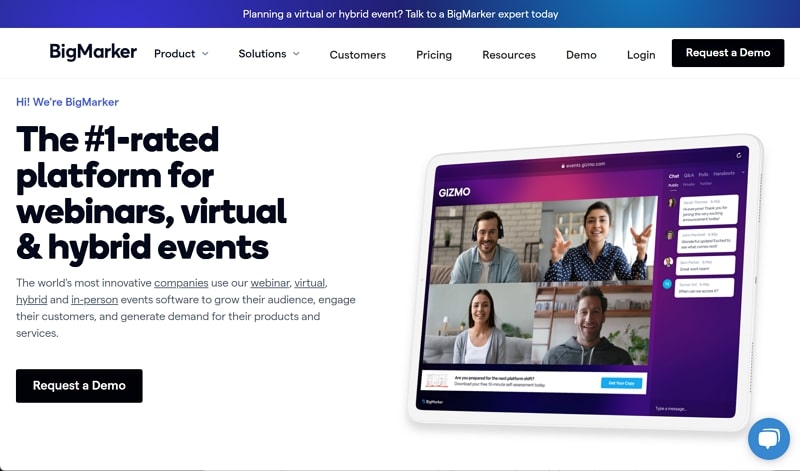Select Demo in the navigation bar
800x471 pixels.
[581, 55]
